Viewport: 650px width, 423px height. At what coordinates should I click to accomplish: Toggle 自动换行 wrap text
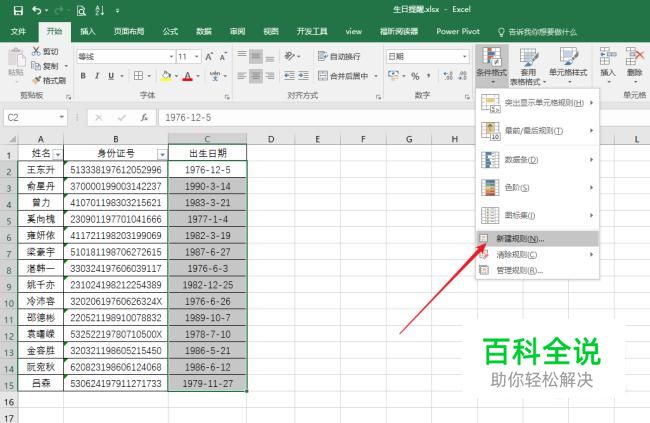pyautogui.click(x=339, y=57)
